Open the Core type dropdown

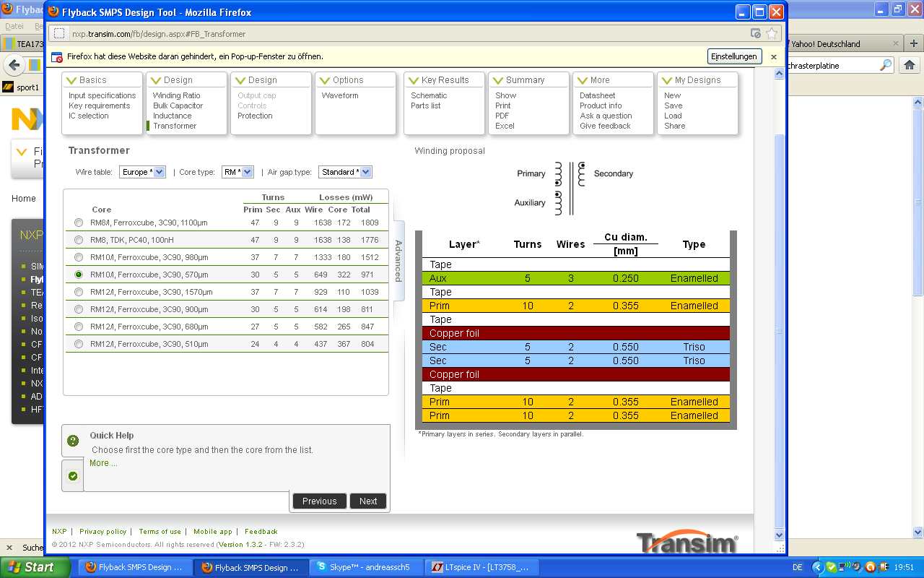237,172
